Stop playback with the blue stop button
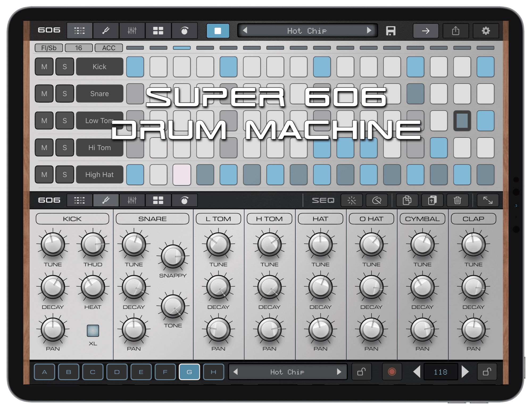Image resolution: width=532 pixels, height=410 pixels. tap(218, 31)
